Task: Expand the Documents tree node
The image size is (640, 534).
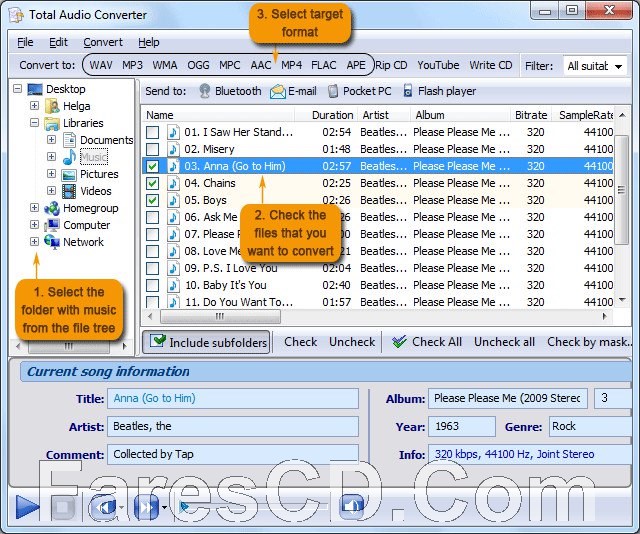Action: point(51,140)
